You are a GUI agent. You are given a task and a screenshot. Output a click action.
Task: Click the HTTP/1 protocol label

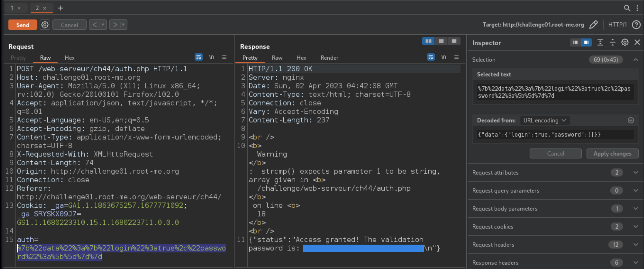(x=617, y=24)
